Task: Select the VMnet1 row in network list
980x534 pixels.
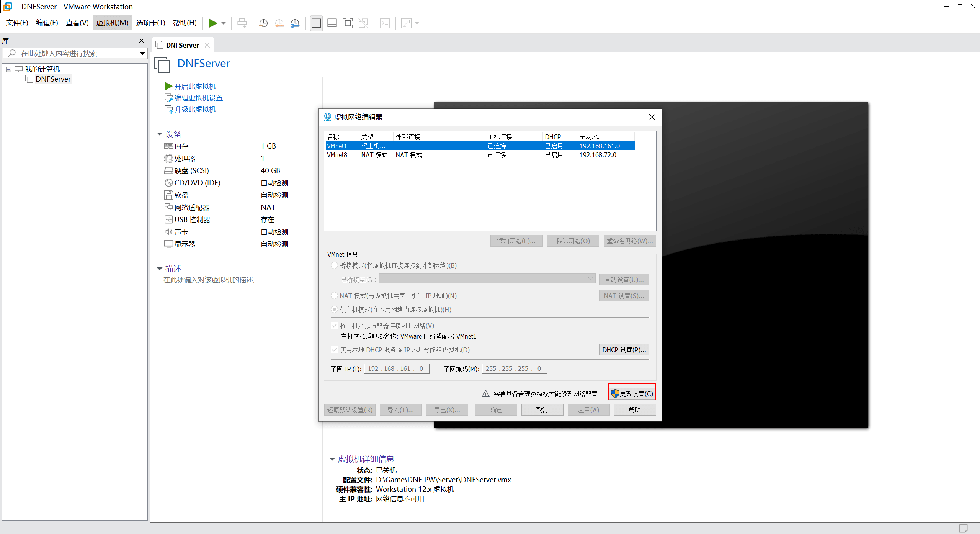Action: pyautogui.click(x=480, y=146)
